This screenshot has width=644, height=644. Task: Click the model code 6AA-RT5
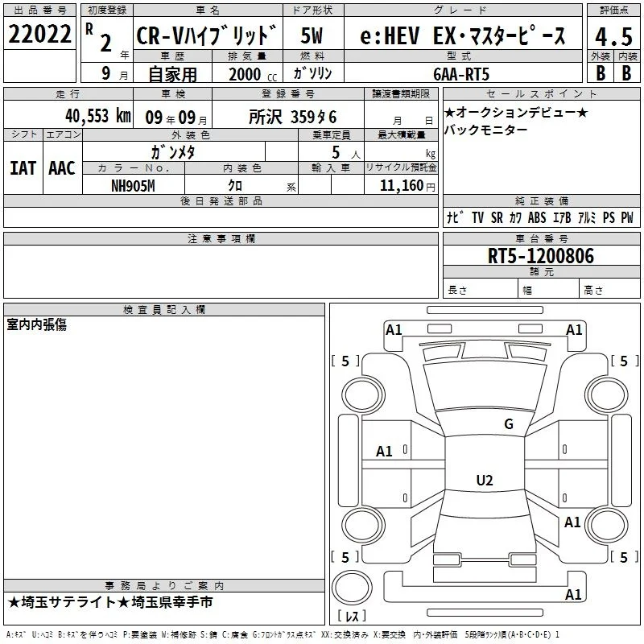click(461, 74)
